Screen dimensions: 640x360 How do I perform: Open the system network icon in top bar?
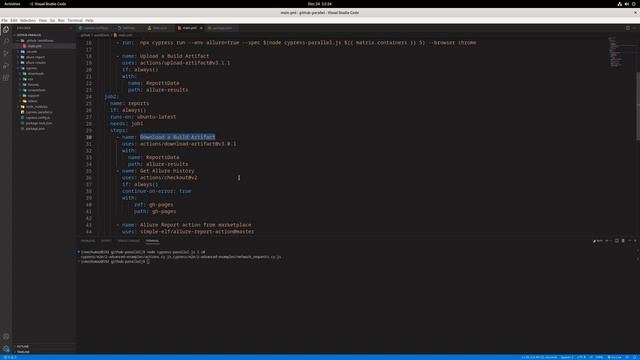pyautogui.click(x=620, y=4)
